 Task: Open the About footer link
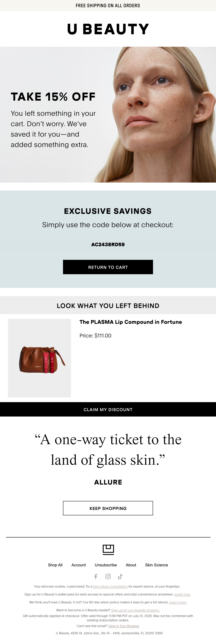(x=131, y=565)
